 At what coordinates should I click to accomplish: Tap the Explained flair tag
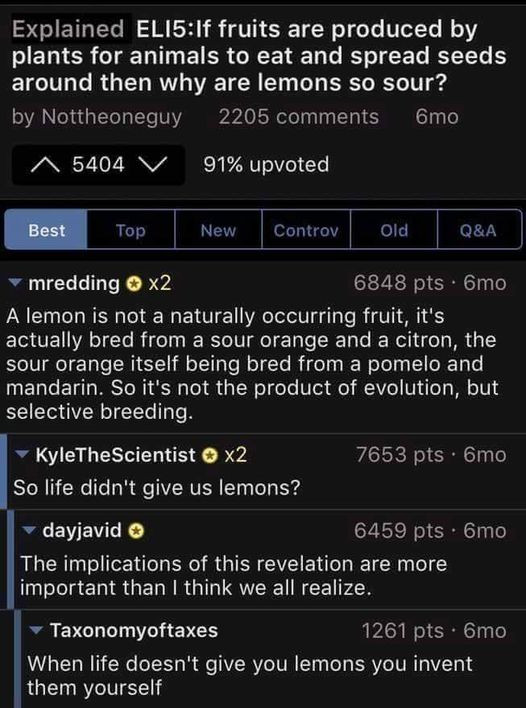68,29
